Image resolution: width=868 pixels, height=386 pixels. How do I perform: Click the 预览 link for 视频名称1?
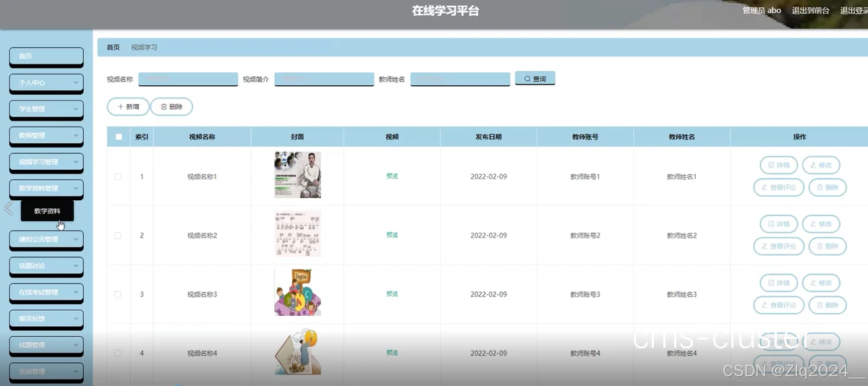pos(392,176)
